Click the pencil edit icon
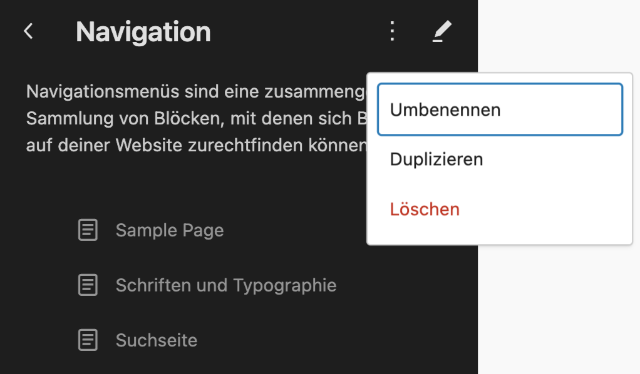640x374 pixels. coord(442,31)
